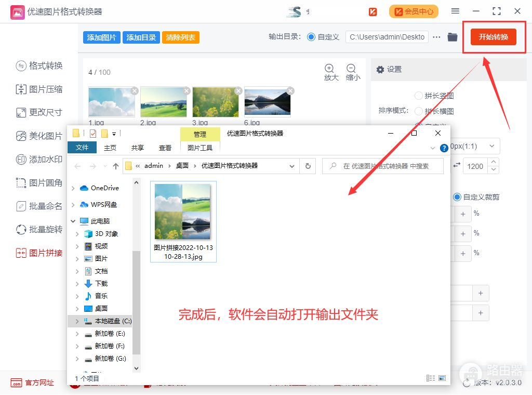Open the 图片圆角 rounded corners tool
This screenshot has width=532, height=395.
click(39, 183)
